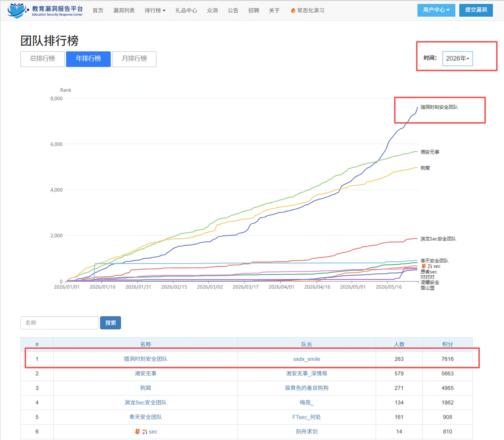Click chart label 雪山盟
Image resolution: width=504 pixels, height=440 pixels.
pos(427,288)
